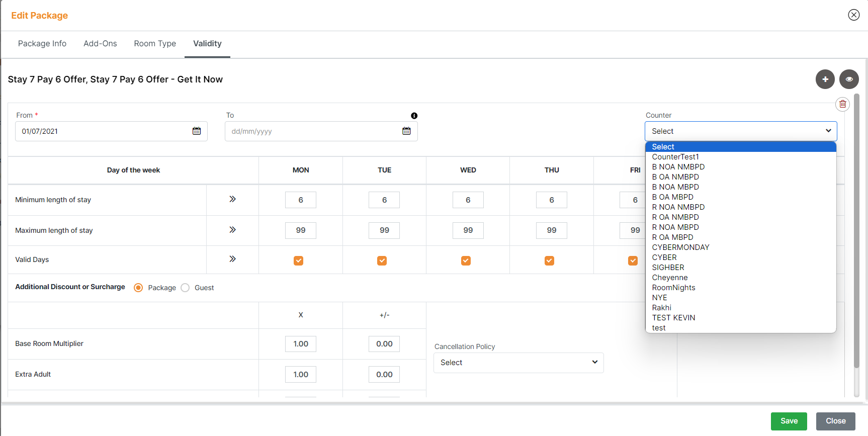Choose R NOA MBPD option

pos(741,227)
